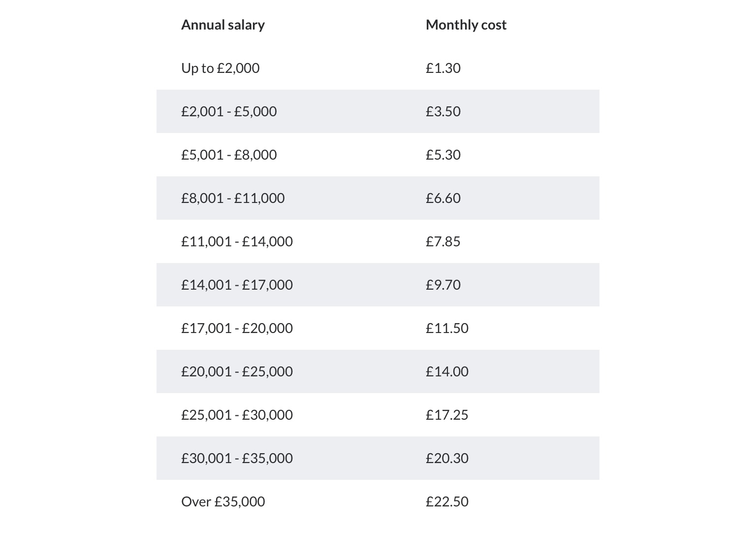Click the Monthly cost column header
This screenshot has width=756, height=534.
466,25
